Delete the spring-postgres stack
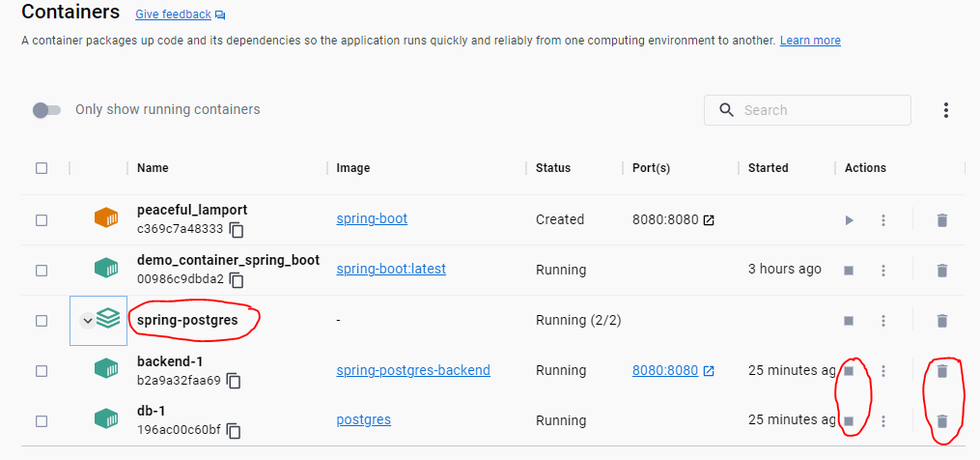This screenshot has width=980, height=460. coord(942,321)
